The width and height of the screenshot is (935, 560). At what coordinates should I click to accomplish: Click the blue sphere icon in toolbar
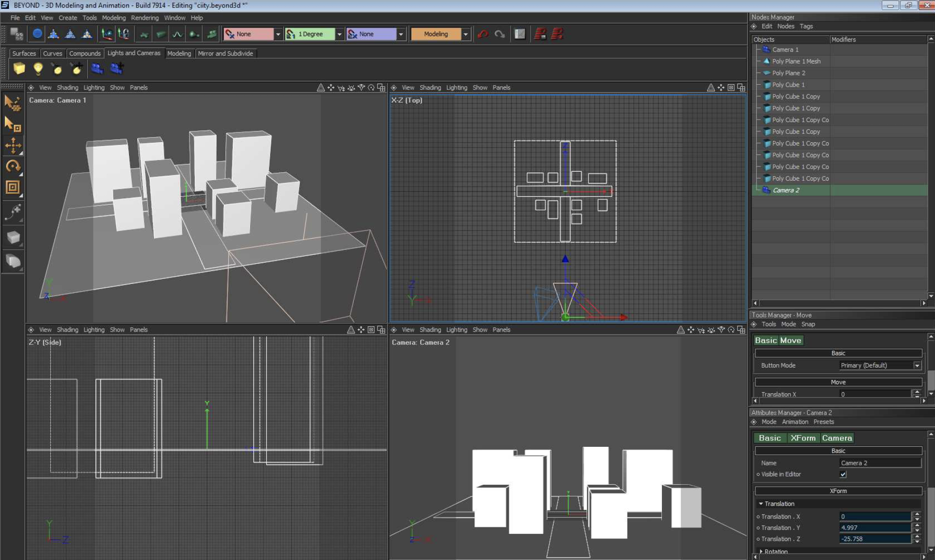point(37,34)
